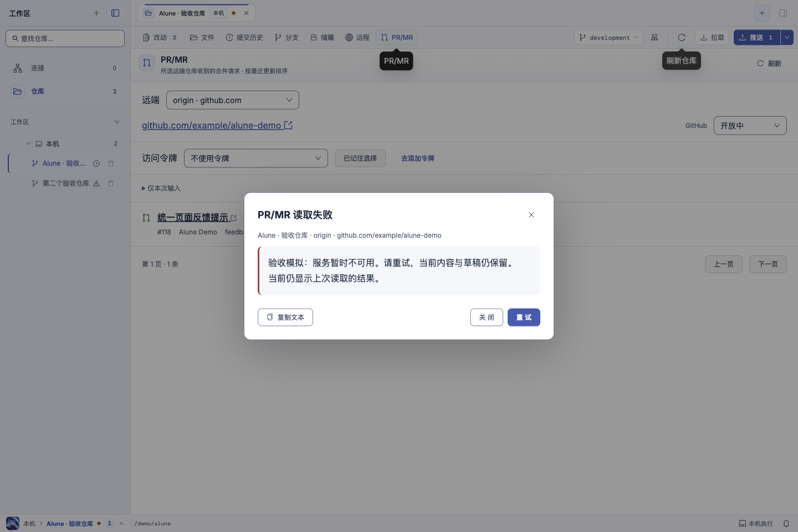
Task: Select 第二个验收仓库 in tree
Action: tap(65, 183)
